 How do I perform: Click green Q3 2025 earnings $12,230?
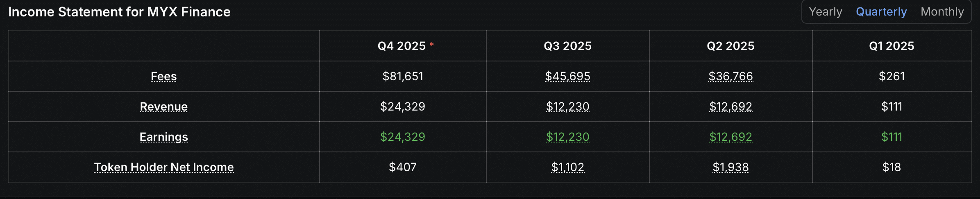(x=567, y=137)
